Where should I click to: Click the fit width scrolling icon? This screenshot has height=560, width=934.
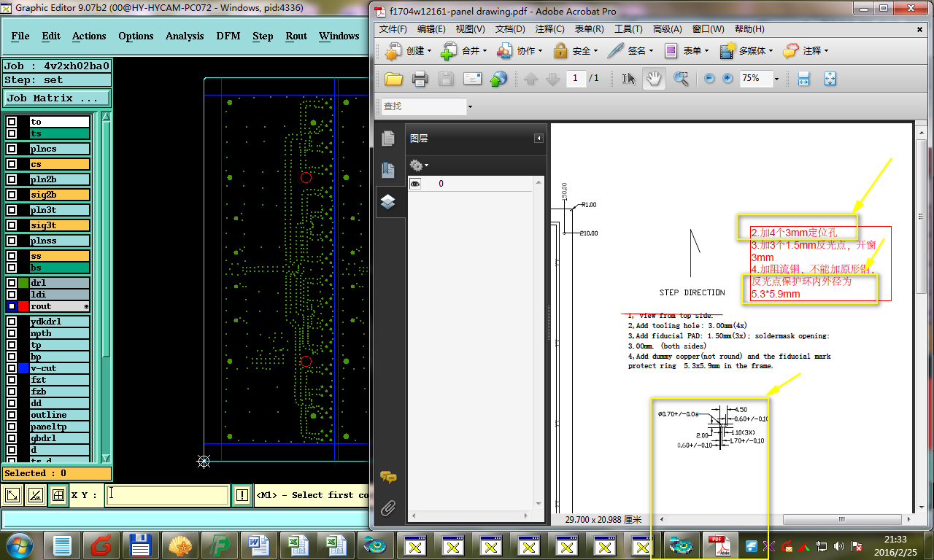(x=803, y=79)
